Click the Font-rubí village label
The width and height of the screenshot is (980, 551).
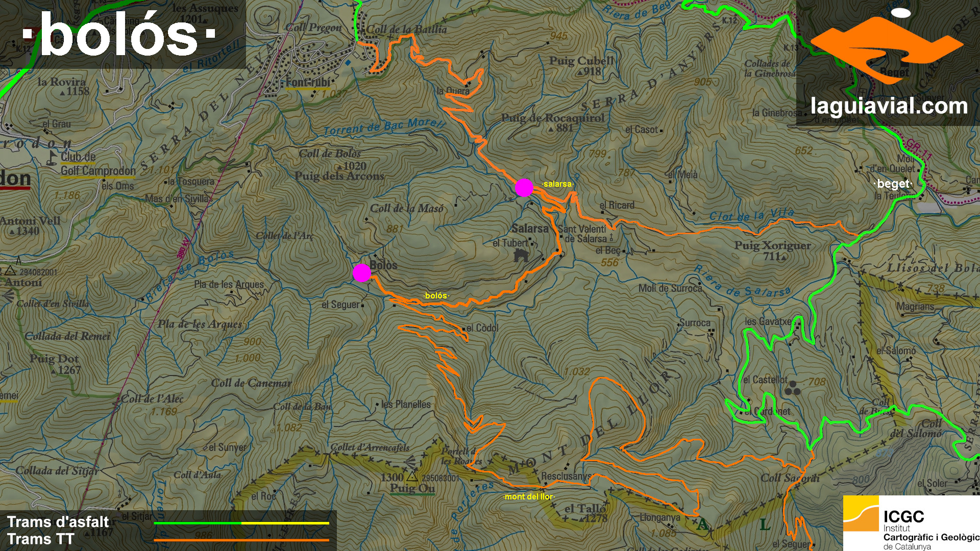307,83
